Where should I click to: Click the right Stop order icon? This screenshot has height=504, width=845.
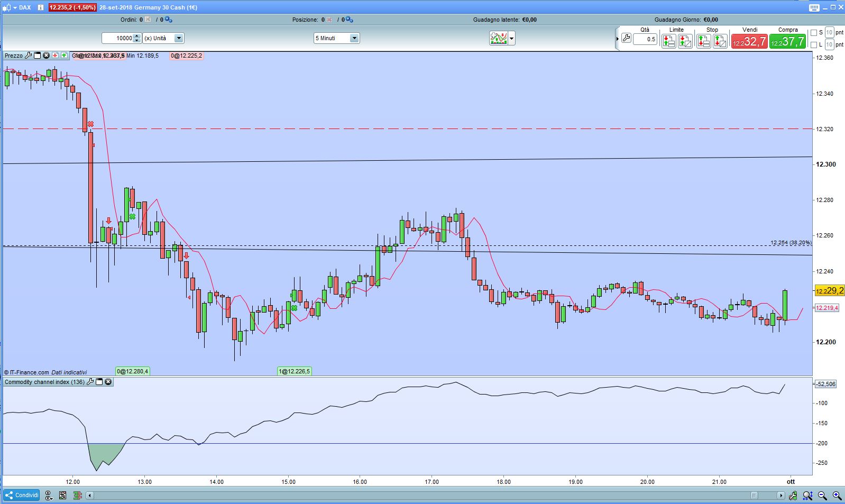pyautogui.click(x=720, y=41)
